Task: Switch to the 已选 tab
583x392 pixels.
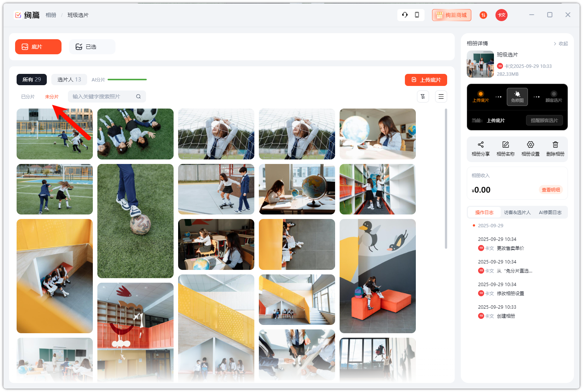Action: (92, 47)
